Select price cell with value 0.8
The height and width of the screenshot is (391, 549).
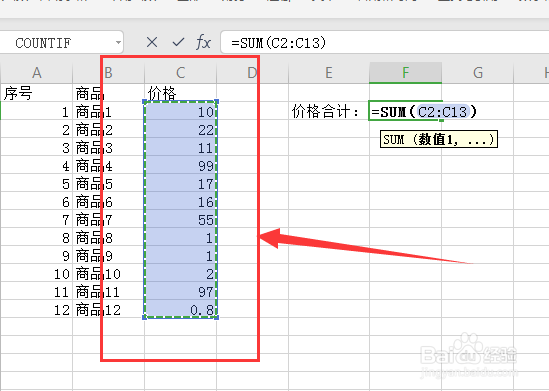pyautogui.click(x=180, y=310)
